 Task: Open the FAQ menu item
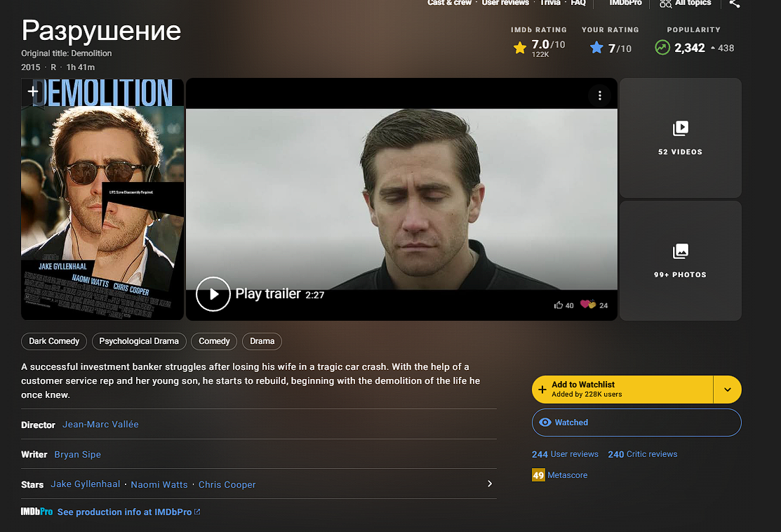(x=578, y=3)
